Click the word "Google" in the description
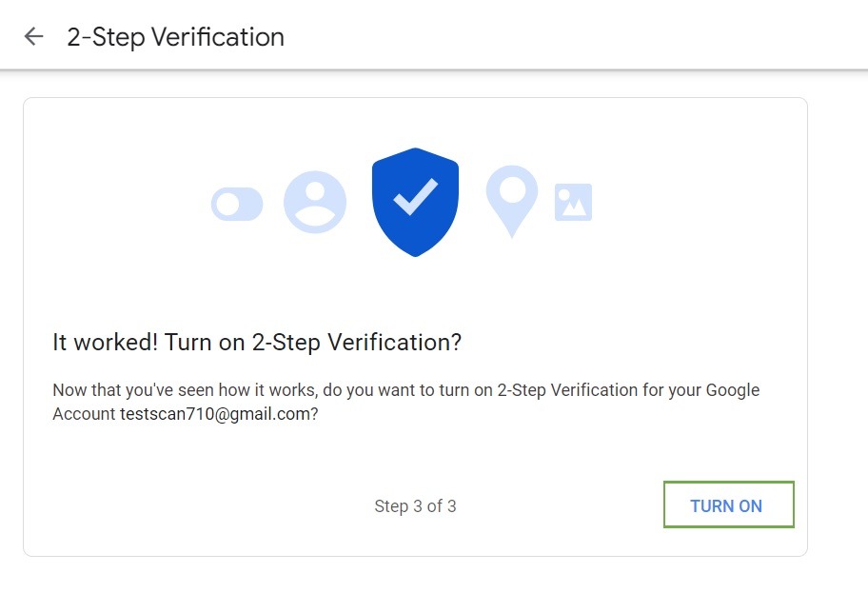This screenshot has width=868, height=593. 731,391
